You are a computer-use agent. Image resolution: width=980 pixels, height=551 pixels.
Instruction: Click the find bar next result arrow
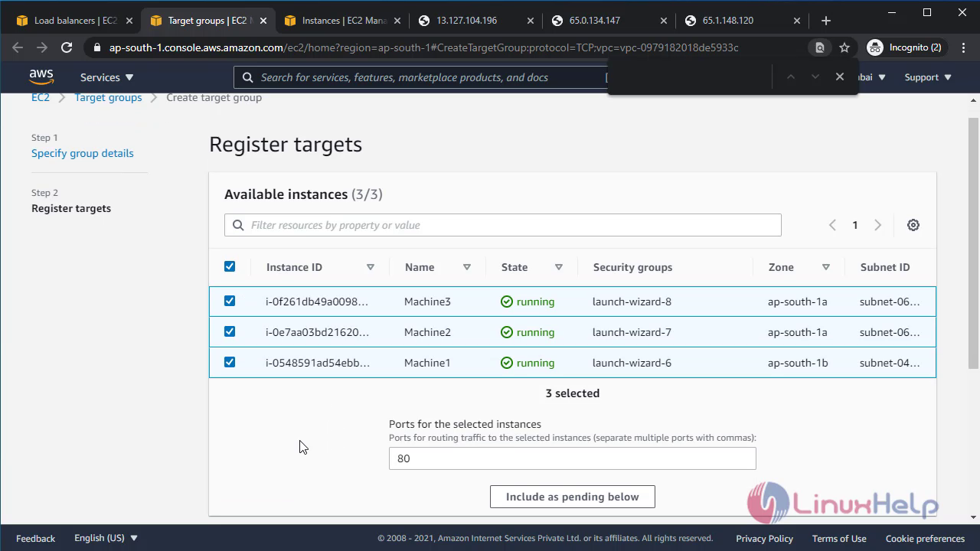(815, 77)
